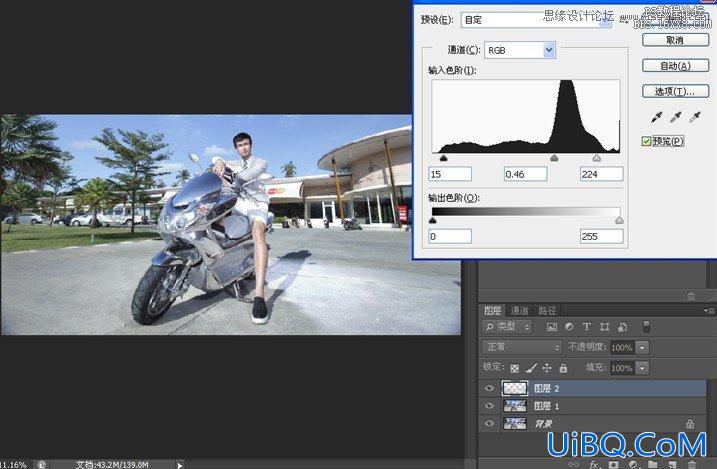Select 图层 2 thumbnail
This screenshot has width=717, height=469.
coord(515,388)
